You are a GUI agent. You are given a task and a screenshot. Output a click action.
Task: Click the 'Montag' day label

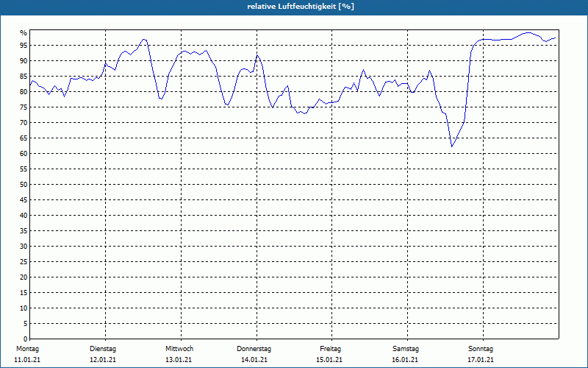click(x=27, y=349)
